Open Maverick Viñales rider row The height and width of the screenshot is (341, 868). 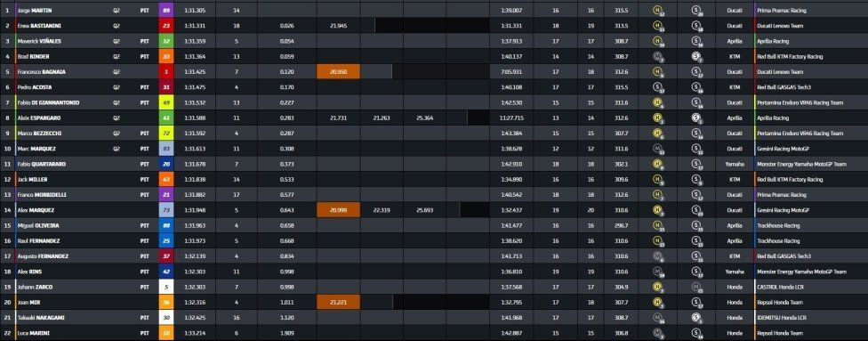(434, 41)
